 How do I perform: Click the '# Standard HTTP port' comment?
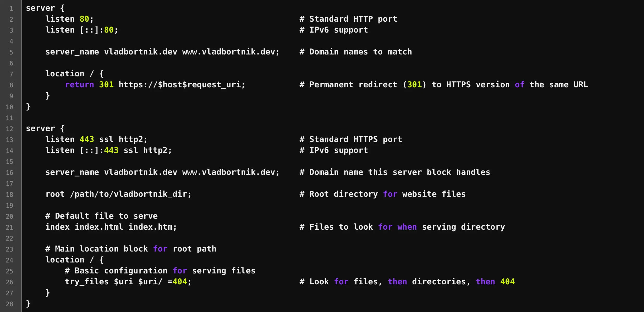tap(348, 19)
